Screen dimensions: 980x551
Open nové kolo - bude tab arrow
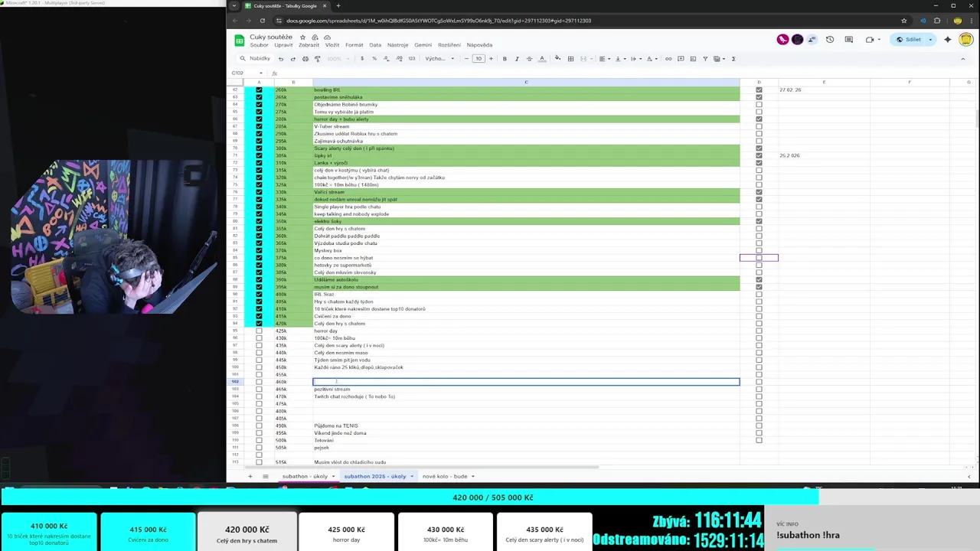point(473,476)
